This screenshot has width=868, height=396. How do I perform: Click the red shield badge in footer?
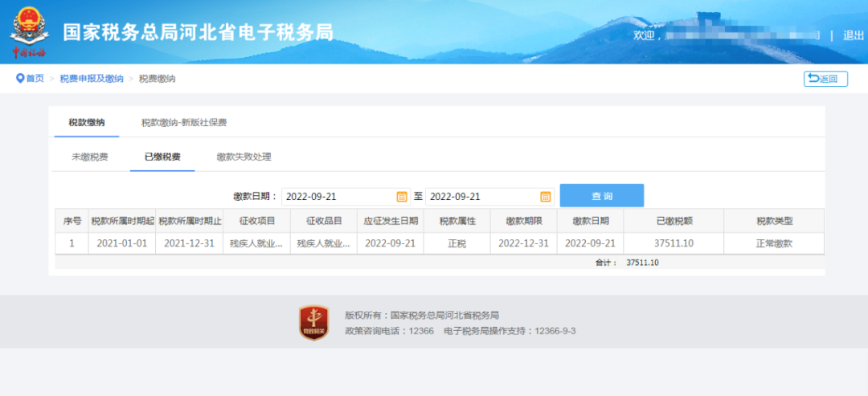(x=314, y=323)
